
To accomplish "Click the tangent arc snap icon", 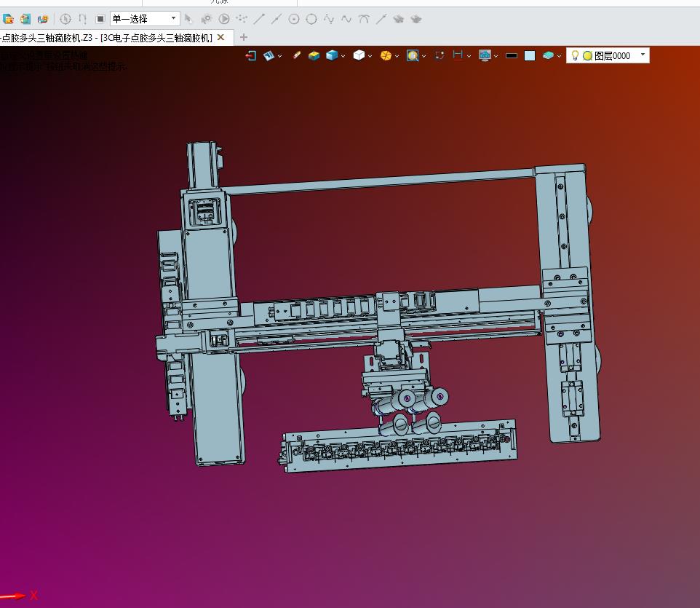I will [x=364, y=19].
